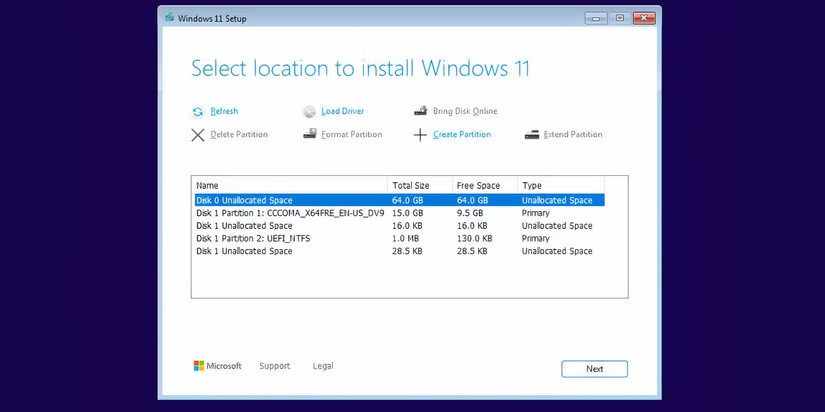Select Disk 1 Partition 2 UEFI_NTFS row
Screen dimensions: 825x412
[290, 239]
